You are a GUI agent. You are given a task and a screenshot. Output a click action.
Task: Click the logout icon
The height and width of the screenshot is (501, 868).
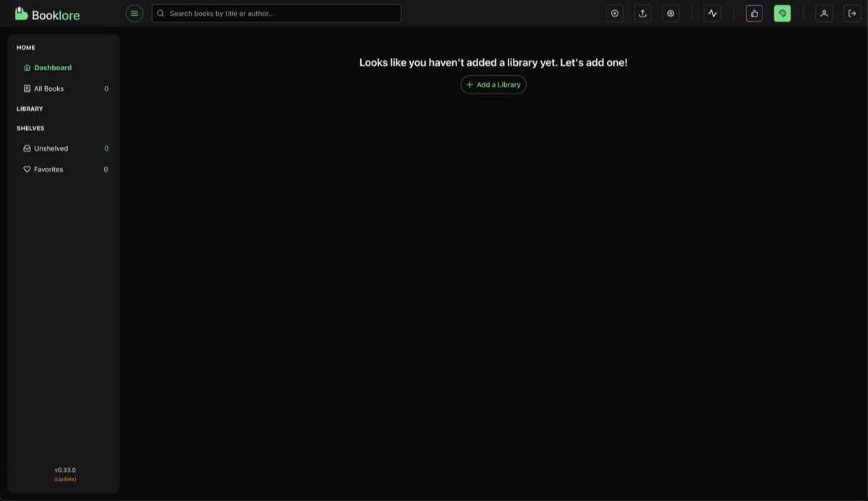click(x=852, y=13)
